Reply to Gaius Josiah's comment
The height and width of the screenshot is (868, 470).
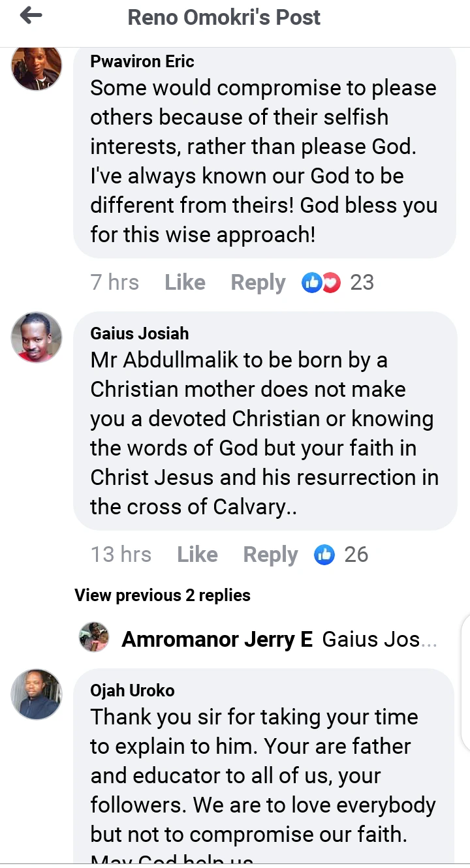(270, 555)
